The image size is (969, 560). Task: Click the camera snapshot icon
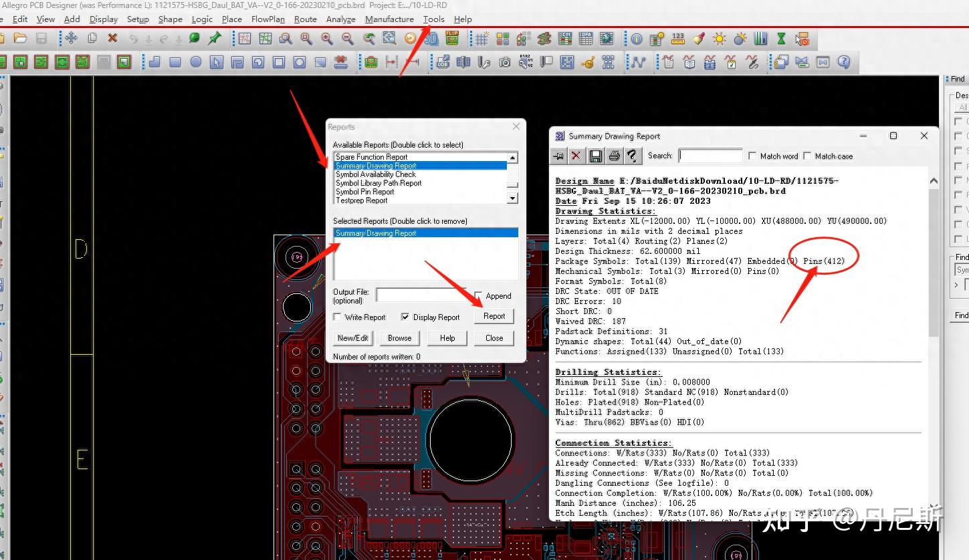505,62
